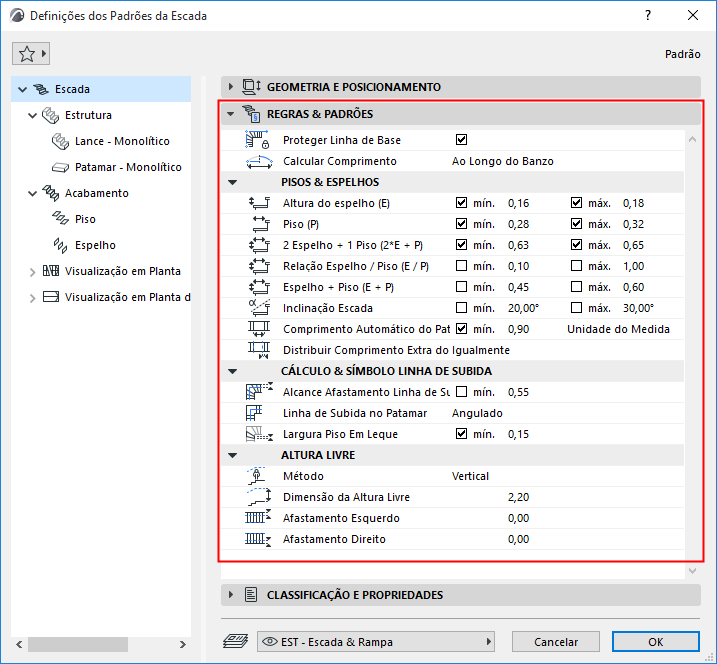Screen dimensions: 717x664
Task: Click the Afastamento Esquerdo icon
Action: (x=258, y=518)
